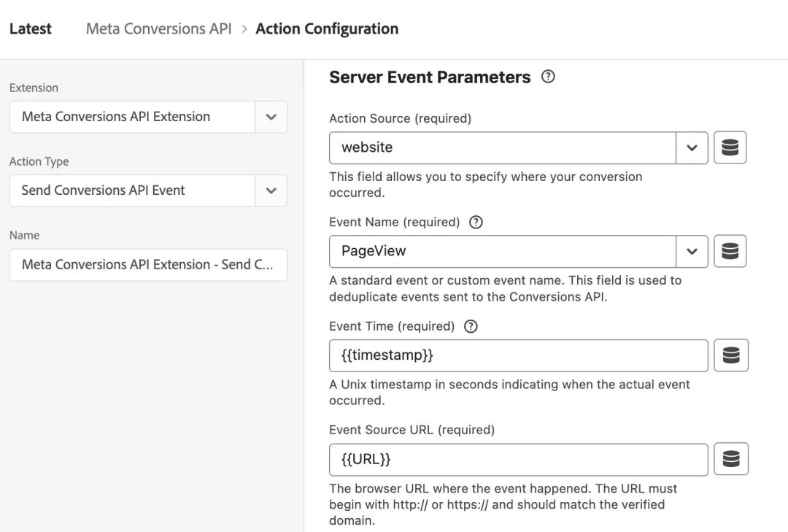The image size is (788, 532).
Task: Open the Meta Conversions API breadcrumb link
Action: [x=158, y=28]
